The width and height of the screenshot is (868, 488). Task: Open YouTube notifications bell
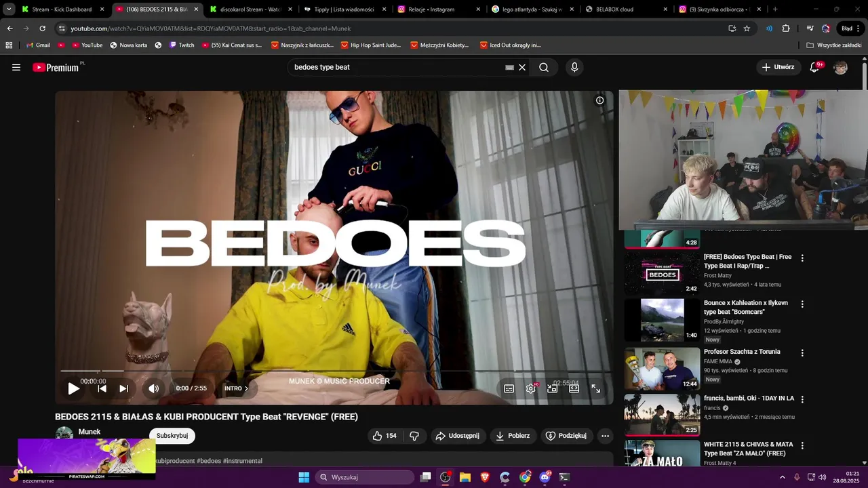(x=815, y=67)
